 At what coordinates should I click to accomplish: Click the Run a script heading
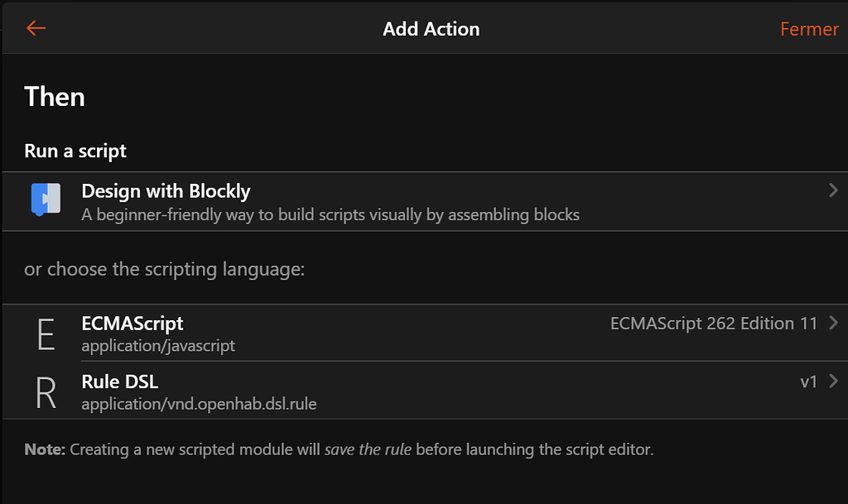(x=75, y=151)
